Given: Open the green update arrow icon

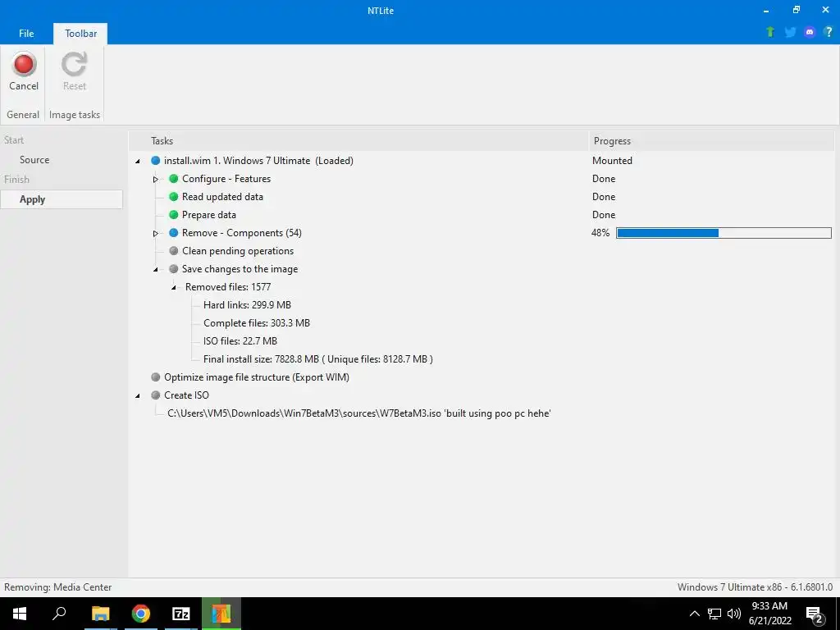Looking at the screenshot, I should (770, 32).
